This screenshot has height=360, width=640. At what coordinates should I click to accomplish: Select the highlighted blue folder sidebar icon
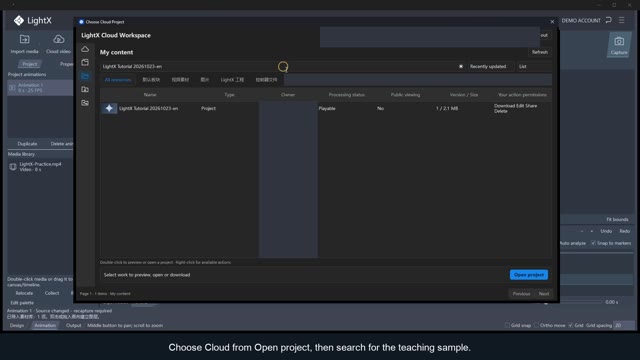pyautogui.click(x=85, y=76)
